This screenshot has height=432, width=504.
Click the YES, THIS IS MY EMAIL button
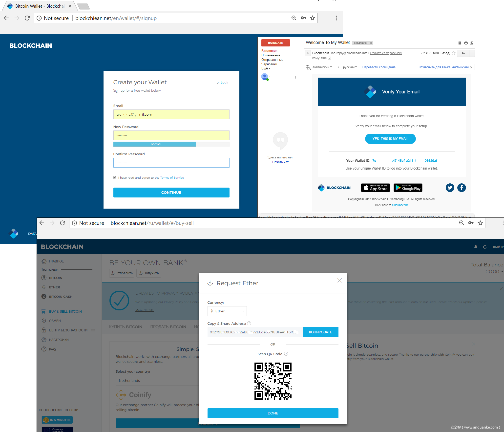[x=390, y=139]
